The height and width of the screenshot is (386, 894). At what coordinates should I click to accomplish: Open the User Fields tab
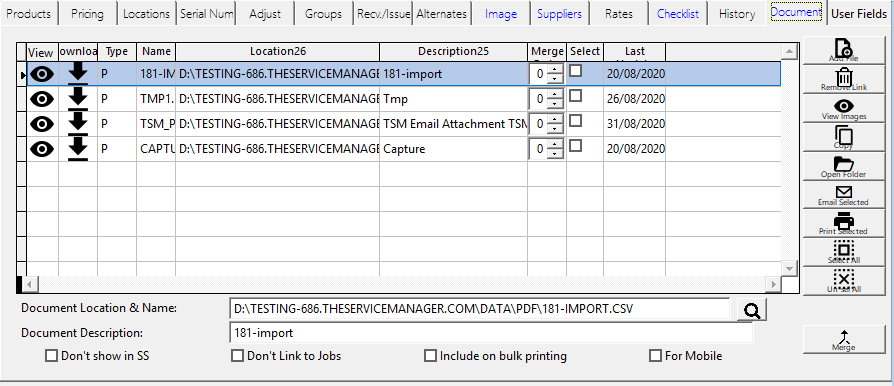coord(859,14)
